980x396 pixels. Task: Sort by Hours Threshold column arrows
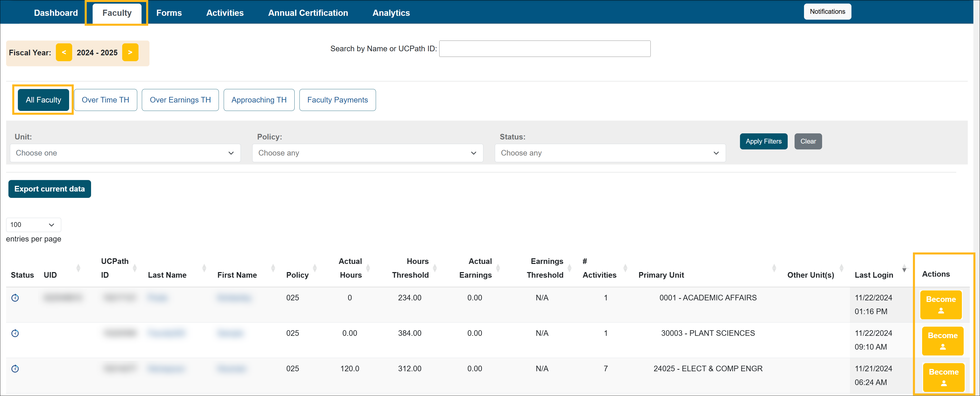[x=435, y=268]
